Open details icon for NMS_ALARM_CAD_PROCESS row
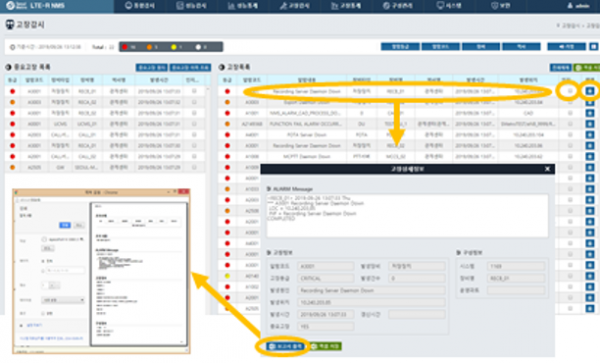 (590, 113)
